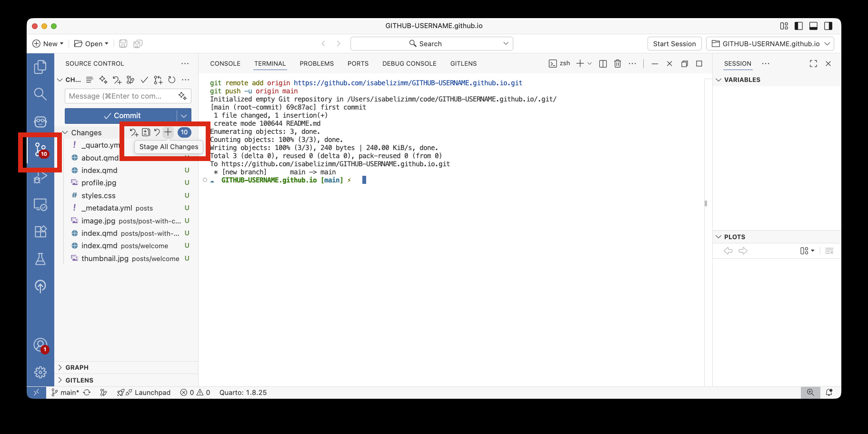This screenshot has height=434, width=868.
Task: Click the commit message input field
Action: point(120,96)
